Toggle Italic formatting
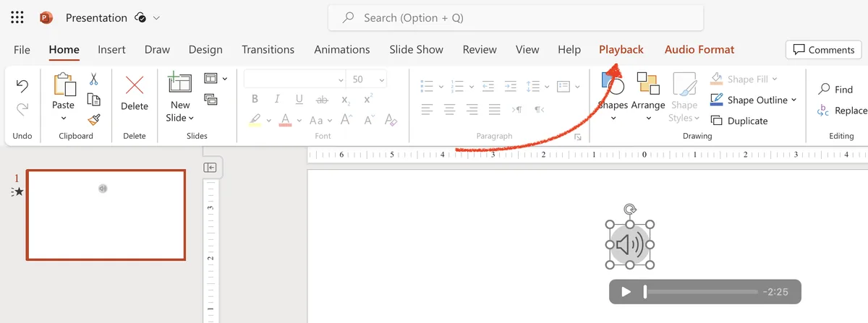This screenshot has height=323, width=868. coord(277,100)
